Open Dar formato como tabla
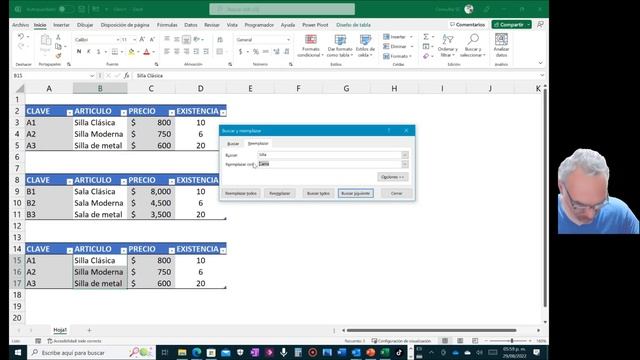Viewport: 640px width, 360px height. (x=340, y=46)
